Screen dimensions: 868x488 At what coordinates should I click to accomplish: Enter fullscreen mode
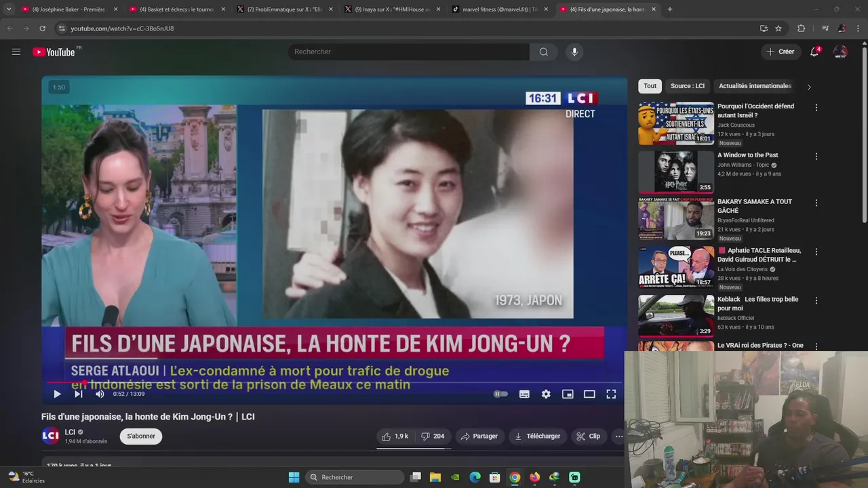[x=611, y=394]
